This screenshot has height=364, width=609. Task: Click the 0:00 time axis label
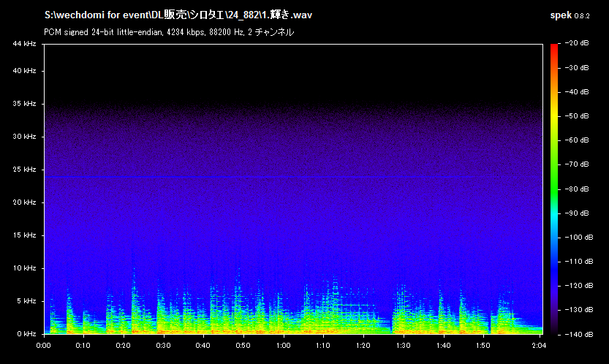click(x=44, y=346)
